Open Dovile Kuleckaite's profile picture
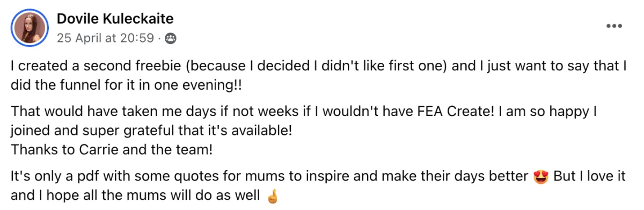Screen dimensions: 644x210 click(x=29, y=27)
